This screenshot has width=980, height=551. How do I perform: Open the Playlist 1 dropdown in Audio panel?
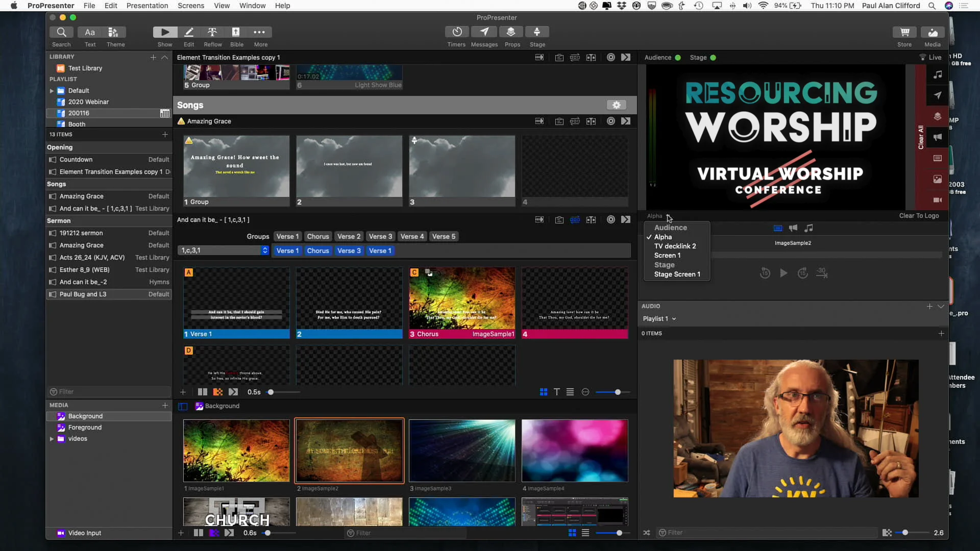659,318
